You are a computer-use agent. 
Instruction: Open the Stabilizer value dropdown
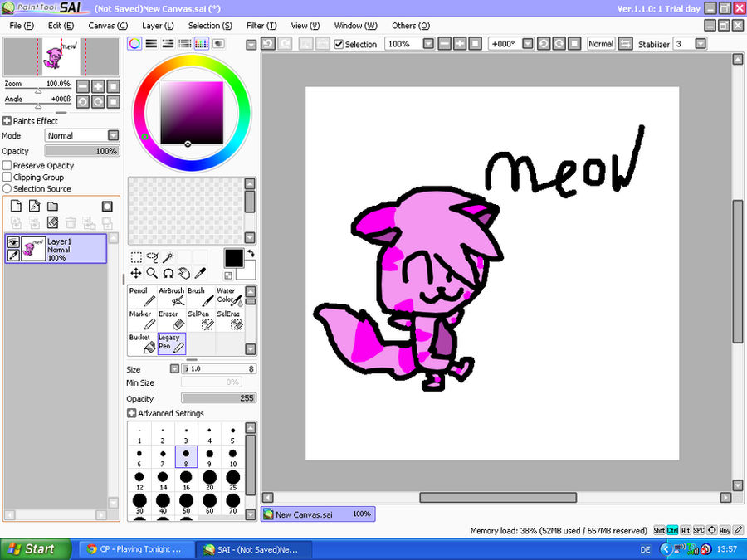pos(701,44)
